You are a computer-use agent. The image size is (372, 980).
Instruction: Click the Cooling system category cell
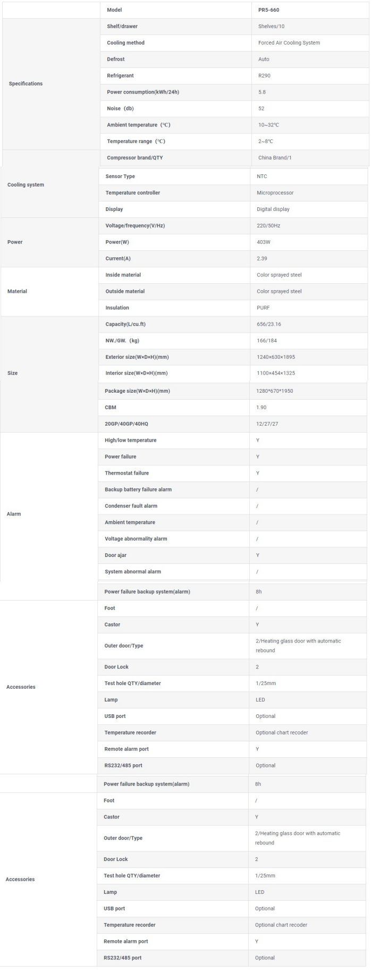point(26,185)
